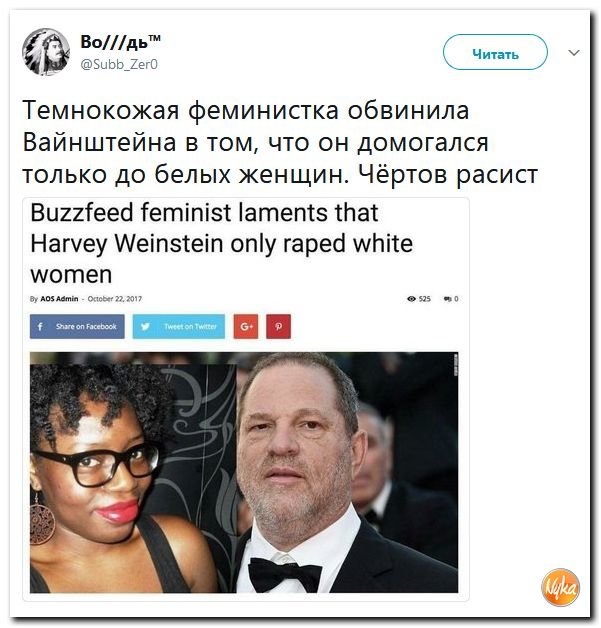The image size is (601, 628).
Task: Follow the account with Читать button
Action: 495,52
